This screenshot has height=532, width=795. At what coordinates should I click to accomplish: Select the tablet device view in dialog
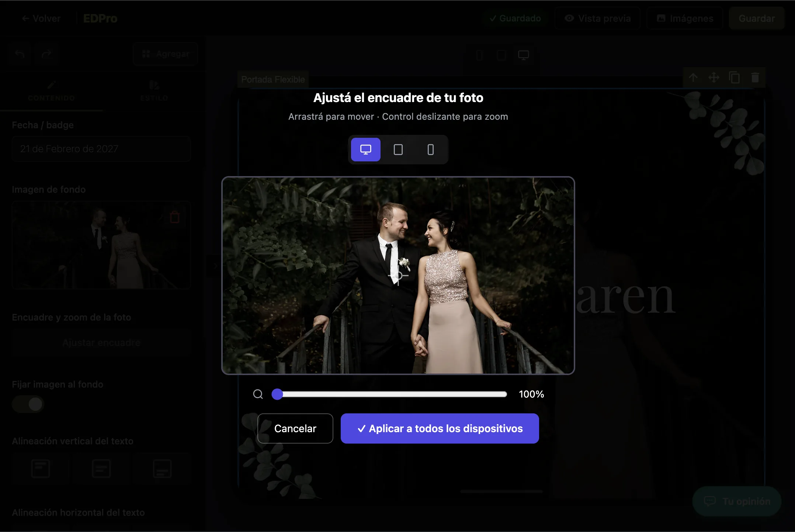(x=398, y=150)
